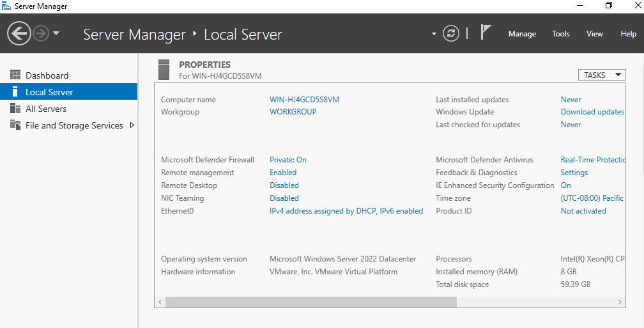Click Local Server breadcrumb title
Viewport: 644px width, 328px height.
point(243,35)
